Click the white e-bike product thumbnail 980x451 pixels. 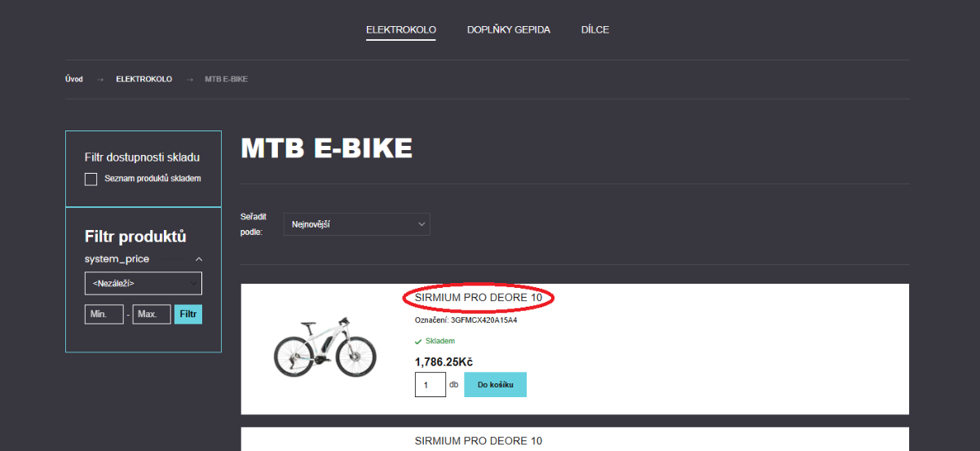[324, 348]
